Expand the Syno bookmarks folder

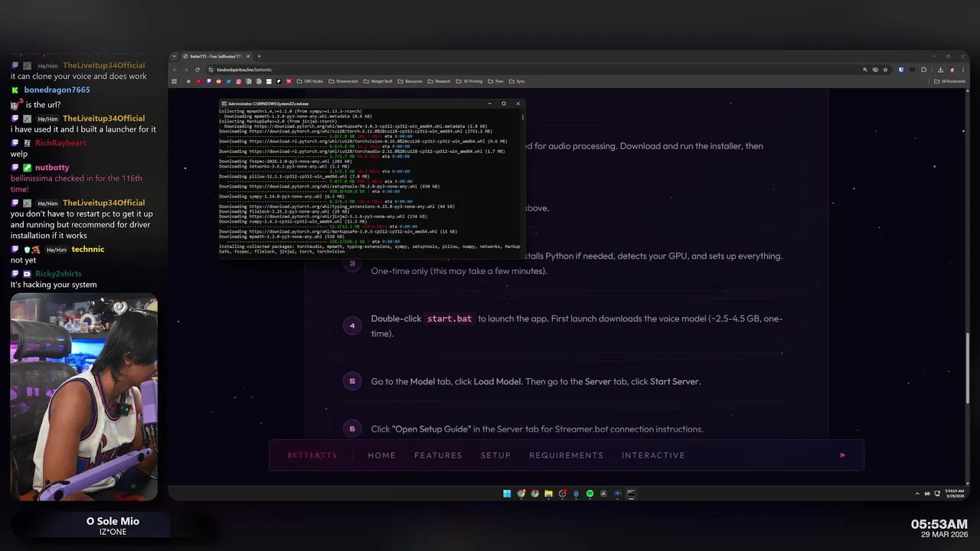click(x=517, y=81)
